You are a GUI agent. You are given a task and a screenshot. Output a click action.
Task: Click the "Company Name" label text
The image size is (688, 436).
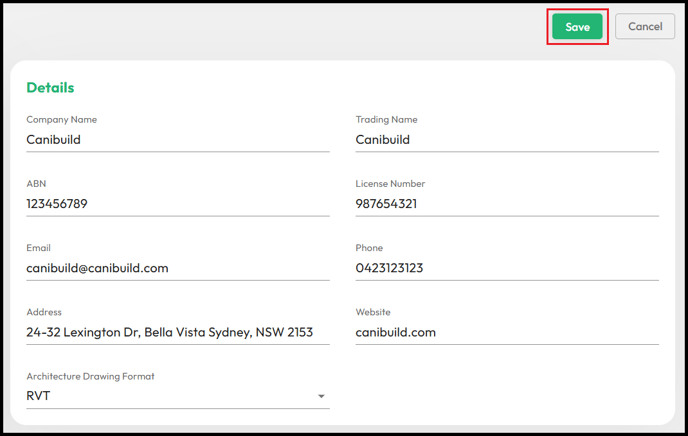tap(61, 119)
